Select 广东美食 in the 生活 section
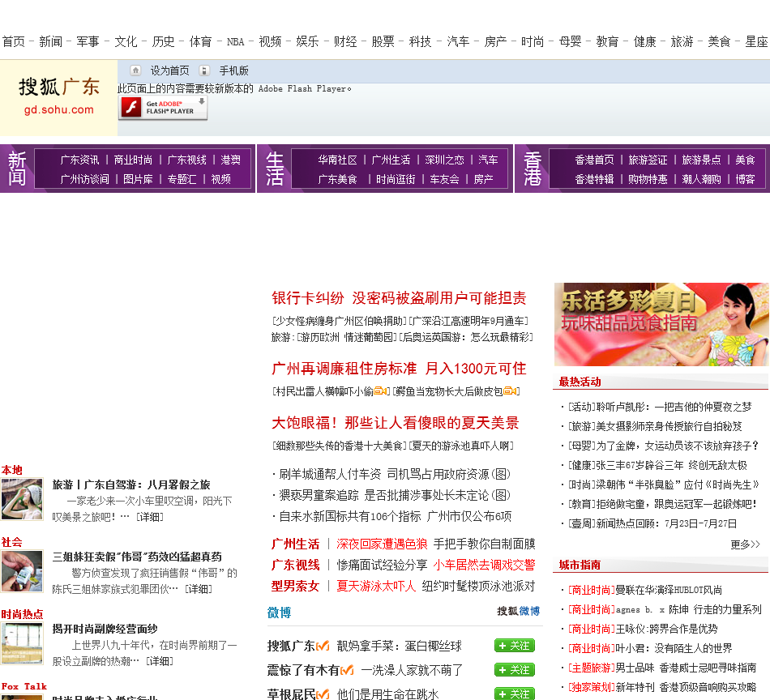 337,179
